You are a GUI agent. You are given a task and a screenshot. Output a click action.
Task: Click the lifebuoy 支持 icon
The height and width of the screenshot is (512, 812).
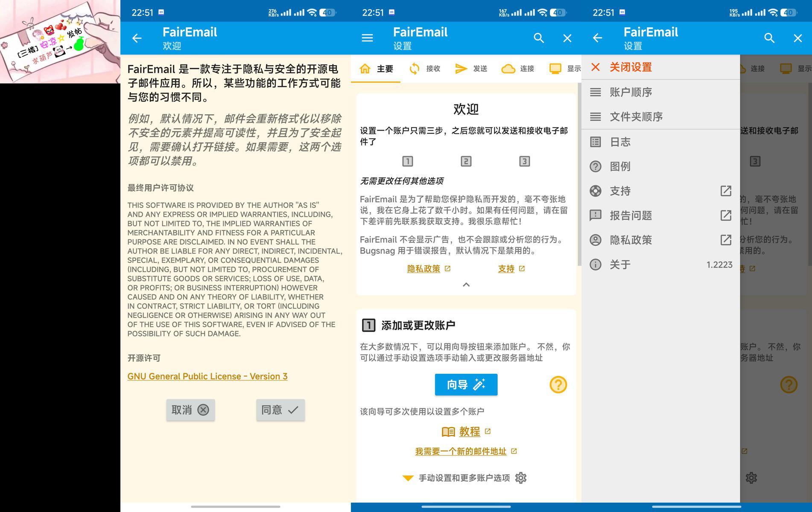click(596, 191)
